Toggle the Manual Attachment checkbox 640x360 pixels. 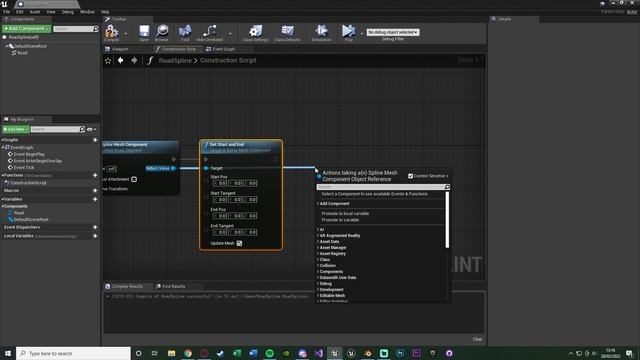[x=134, y=179]
